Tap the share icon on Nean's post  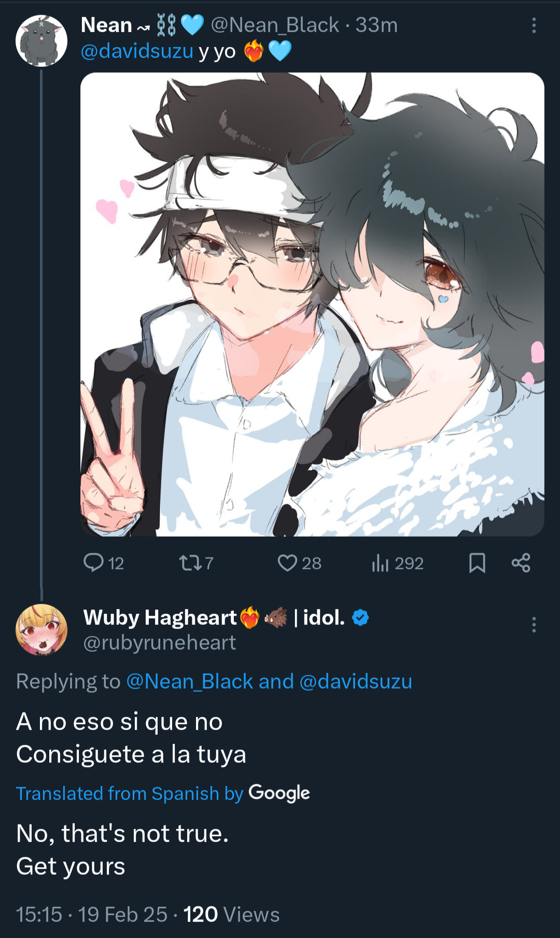521,563
